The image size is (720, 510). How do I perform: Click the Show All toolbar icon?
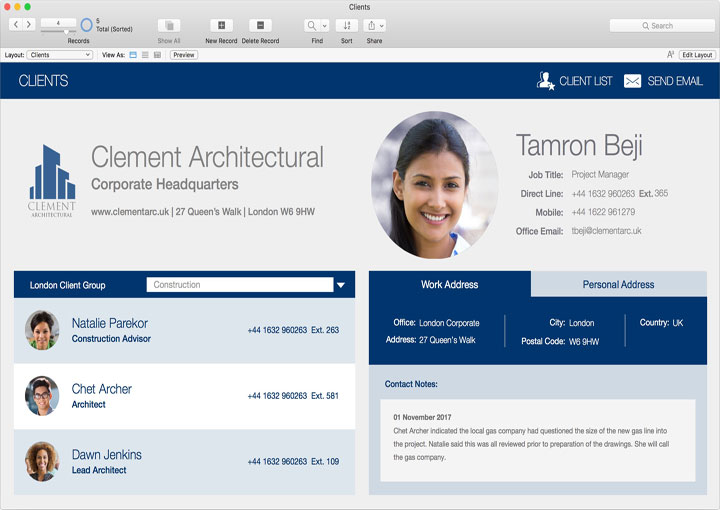point(169,25)
